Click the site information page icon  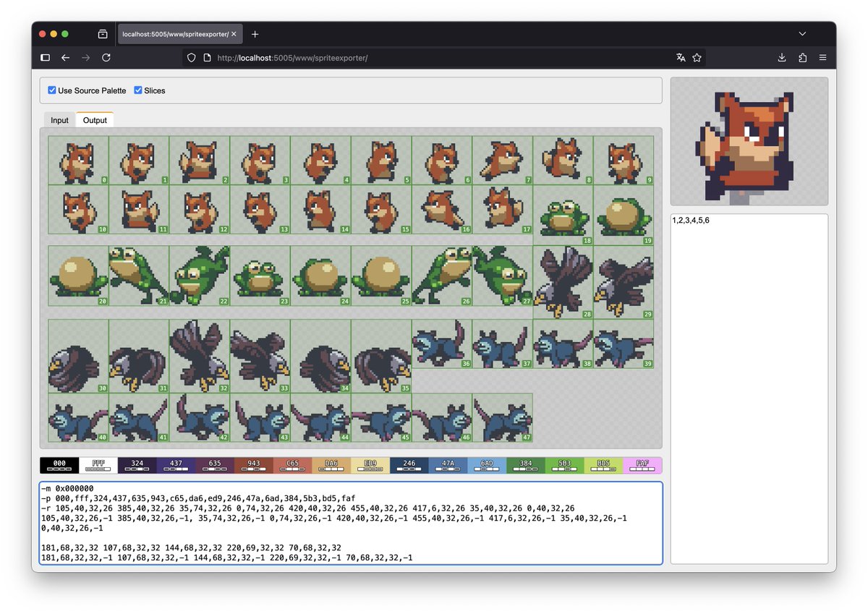(x=206, y=58)
